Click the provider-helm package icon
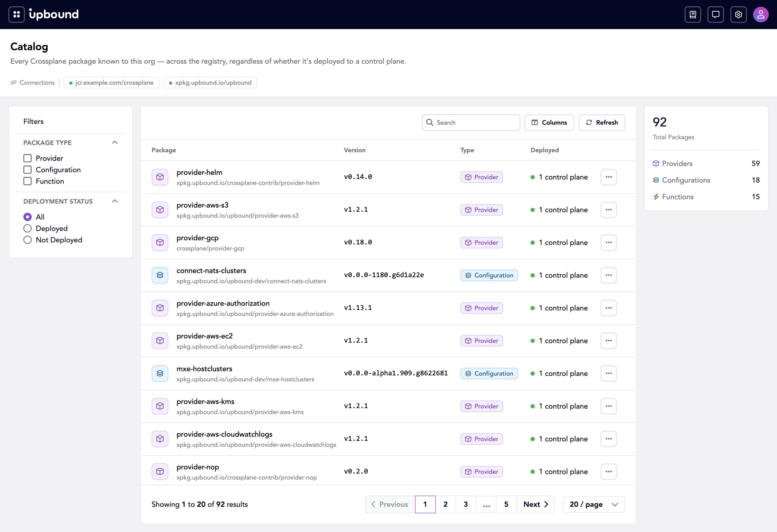This screenshot has height=532, width=777. point(160,177)
